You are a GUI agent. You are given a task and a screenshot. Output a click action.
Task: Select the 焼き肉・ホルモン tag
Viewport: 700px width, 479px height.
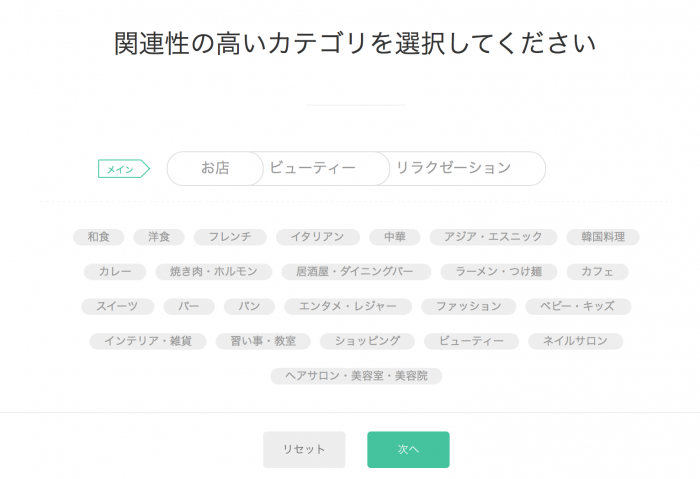point(214,272)
